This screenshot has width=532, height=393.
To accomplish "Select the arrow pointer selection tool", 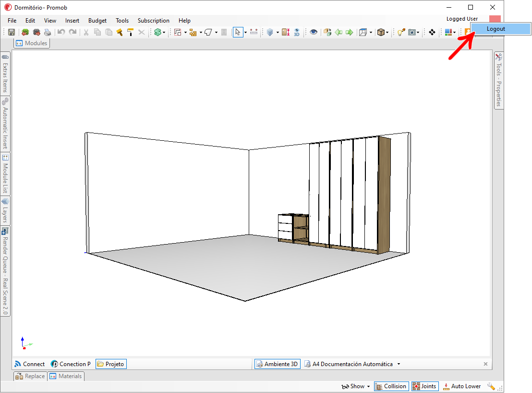I will click(x=238, y=32).
